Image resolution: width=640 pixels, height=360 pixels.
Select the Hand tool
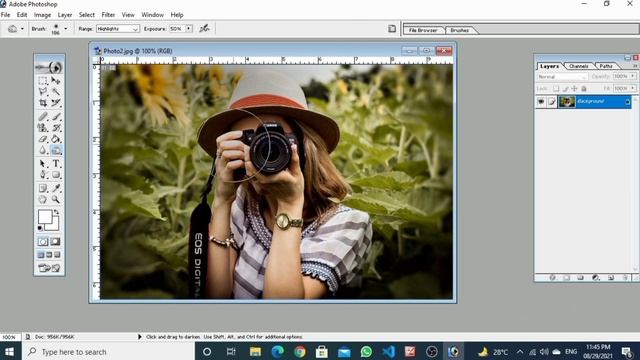pyautogui.click(x=42, y=199)
